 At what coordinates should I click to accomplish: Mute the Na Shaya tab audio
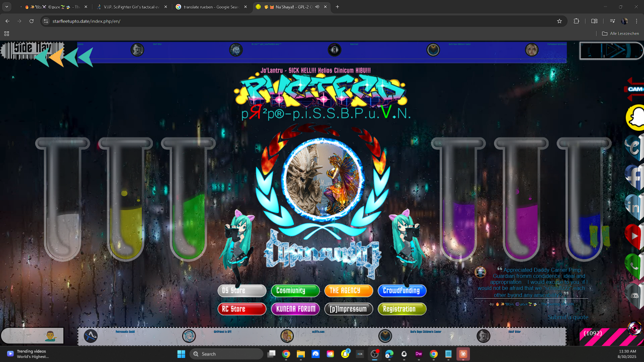point(317,7)
